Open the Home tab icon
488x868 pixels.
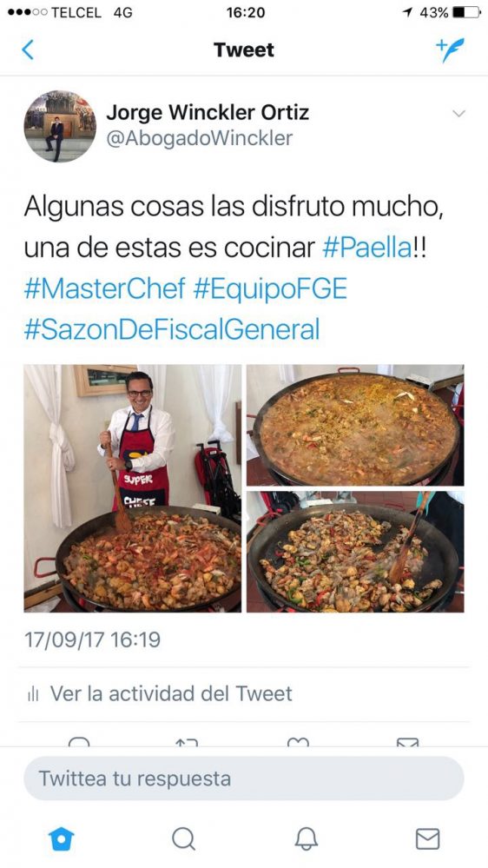coord(61,838)
